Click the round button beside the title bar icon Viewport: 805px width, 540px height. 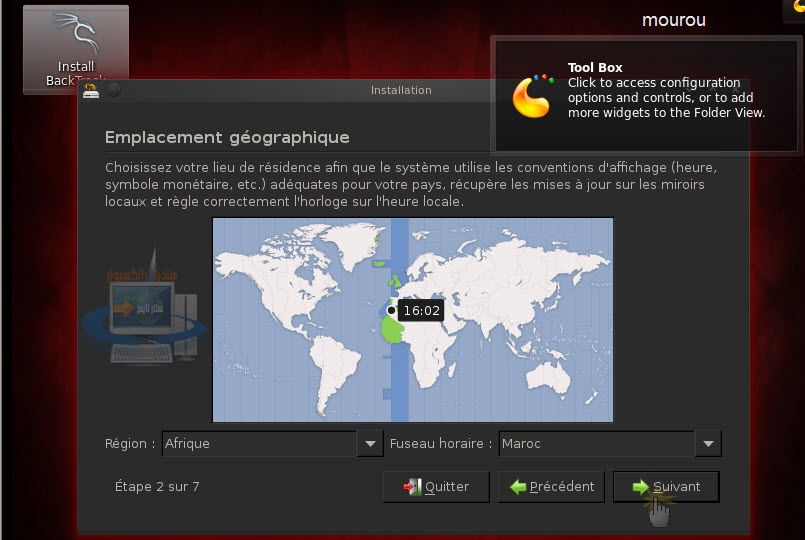[113, 90]
